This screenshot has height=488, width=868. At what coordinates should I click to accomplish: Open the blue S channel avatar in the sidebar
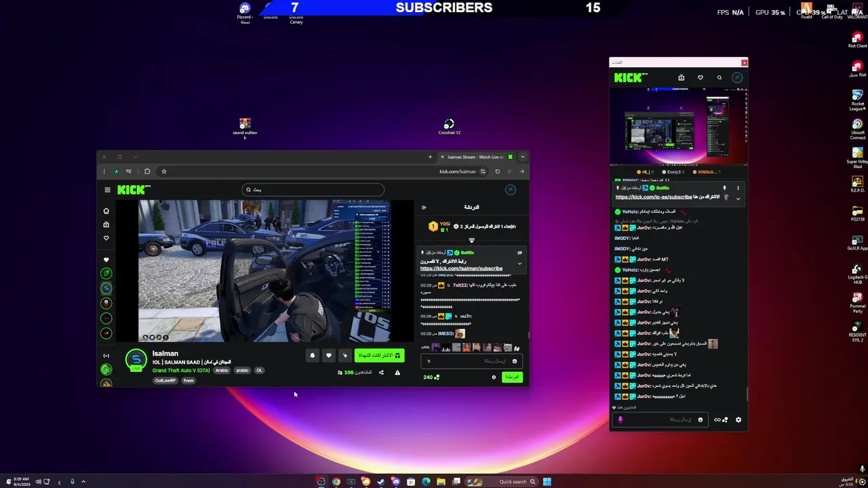[106, 288]
